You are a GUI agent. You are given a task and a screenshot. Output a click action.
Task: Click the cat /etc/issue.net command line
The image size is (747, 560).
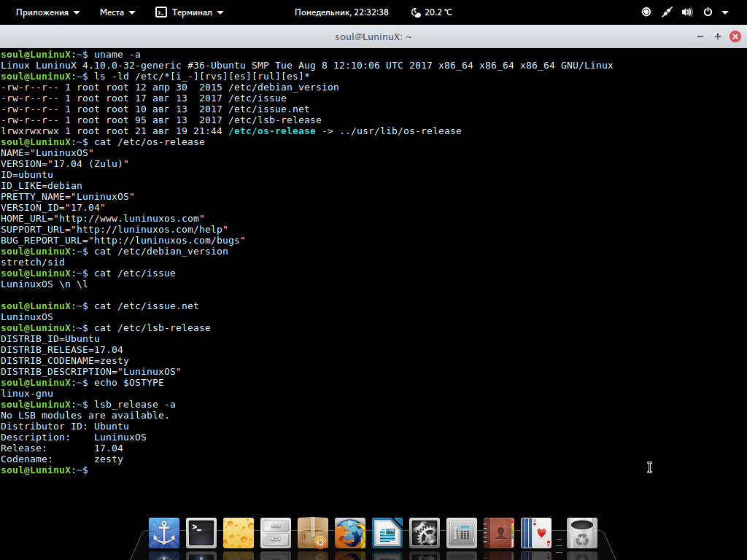click(x=99, y=306)
